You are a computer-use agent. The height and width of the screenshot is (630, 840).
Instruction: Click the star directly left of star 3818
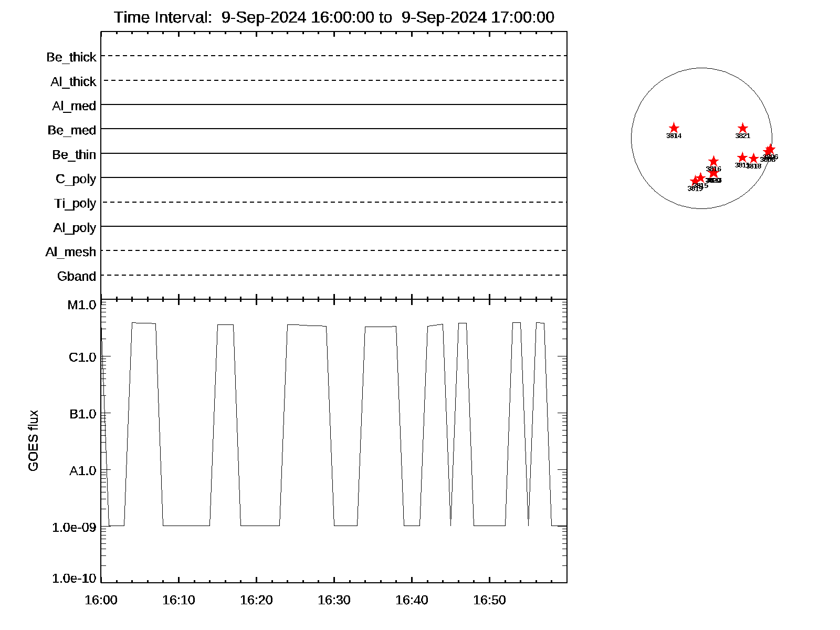click(x=742, y=157)
